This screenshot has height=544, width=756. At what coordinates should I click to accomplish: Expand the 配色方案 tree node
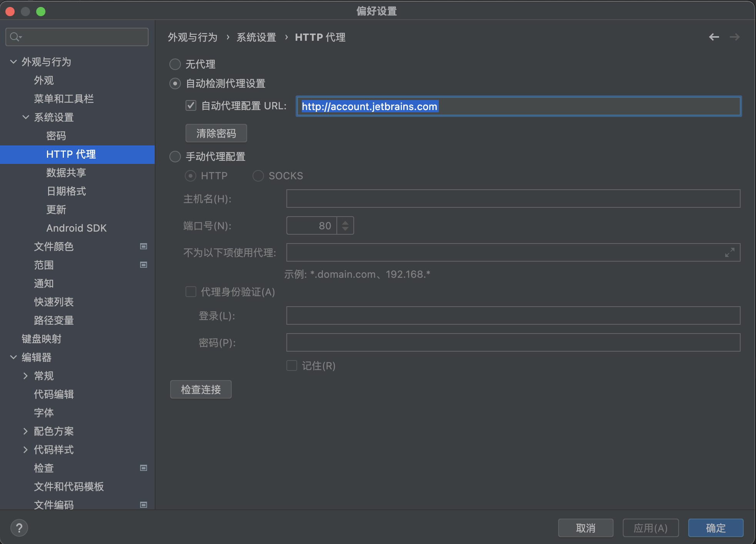(26, 431)
